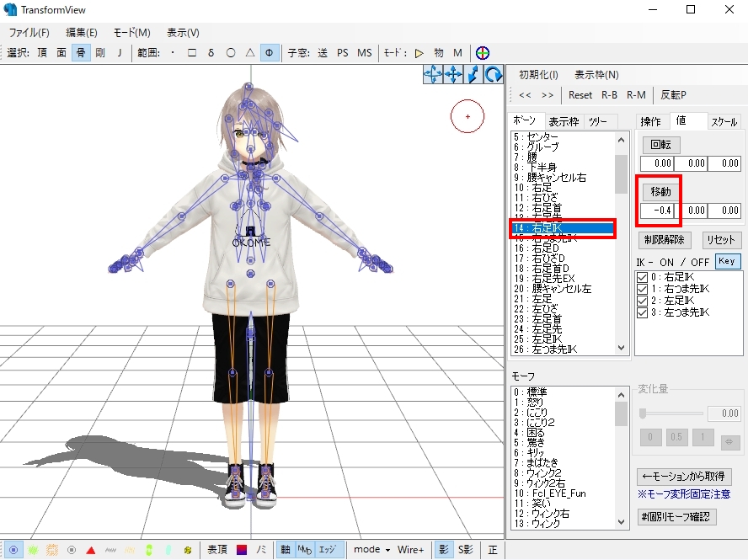Image resolution: width=748 pixels, height=560 pixels.
Task: Switch to the スケール tab
Action: [724, 120]
